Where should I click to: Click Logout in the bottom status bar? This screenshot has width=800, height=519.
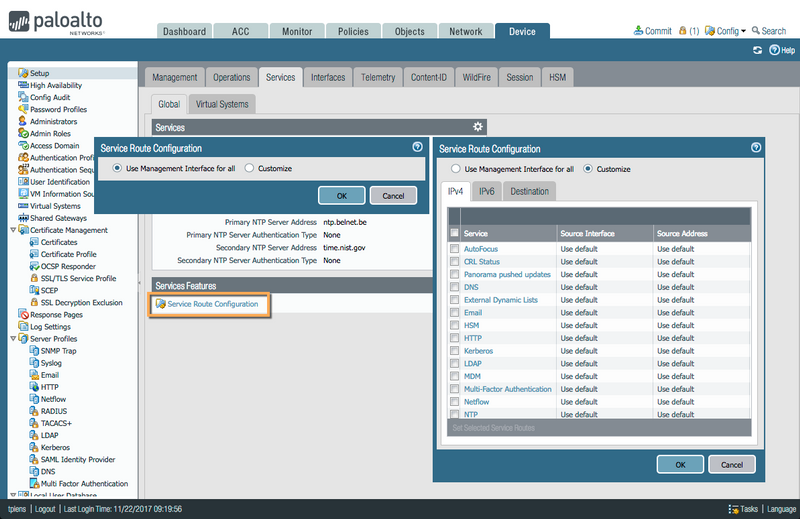tap(45, 509)
